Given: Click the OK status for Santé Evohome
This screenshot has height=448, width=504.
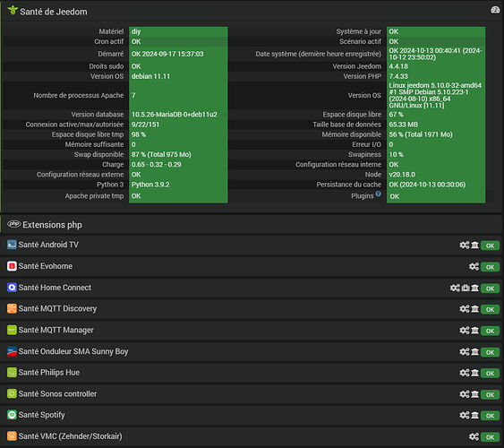Looking at the screenshot, I should (490, 267).
